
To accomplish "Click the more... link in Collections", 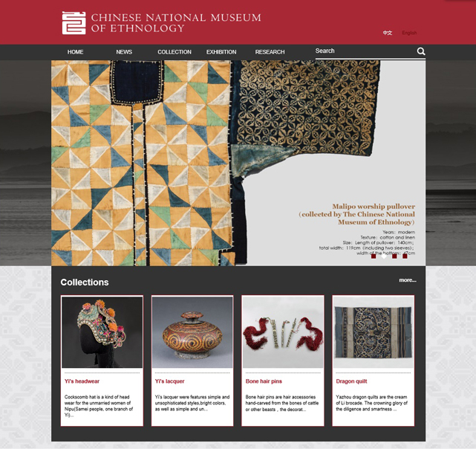I will pyautogui.click(x=408, y=280).
